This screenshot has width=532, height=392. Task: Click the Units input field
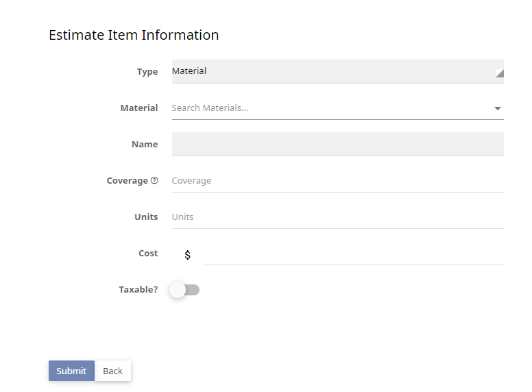pyautogui.click(x=337, y=217)
